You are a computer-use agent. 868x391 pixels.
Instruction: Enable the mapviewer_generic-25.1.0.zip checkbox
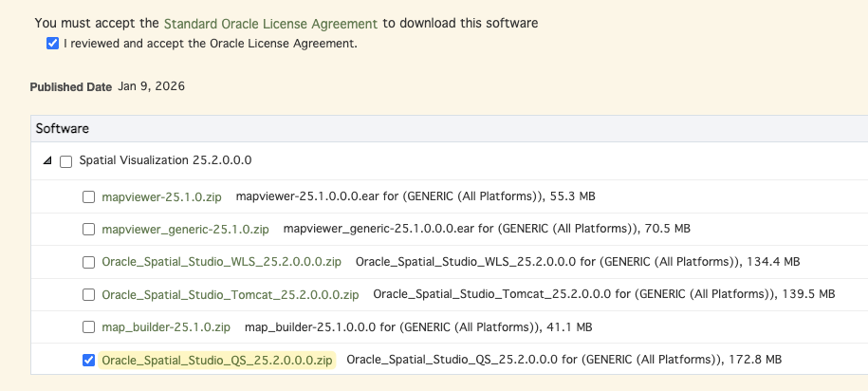(88, 230)
